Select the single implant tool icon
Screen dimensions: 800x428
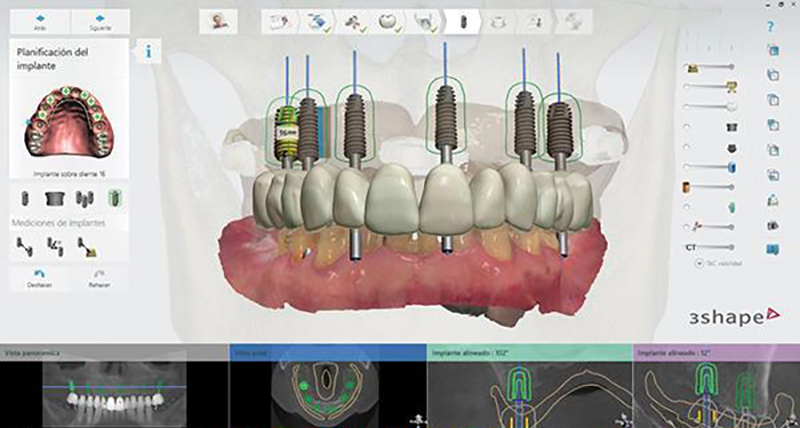click(x=25, y=198)
